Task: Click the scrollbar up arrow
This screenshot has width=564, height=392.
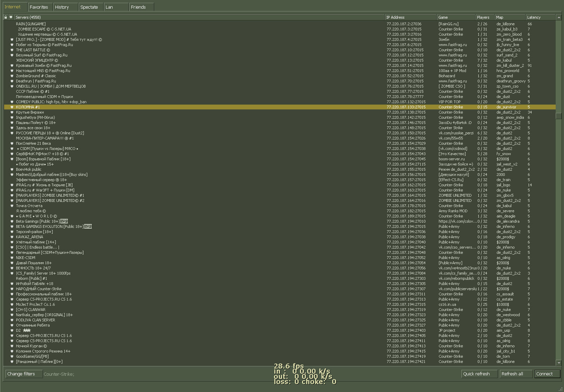Action: click(x=558, y=17)
